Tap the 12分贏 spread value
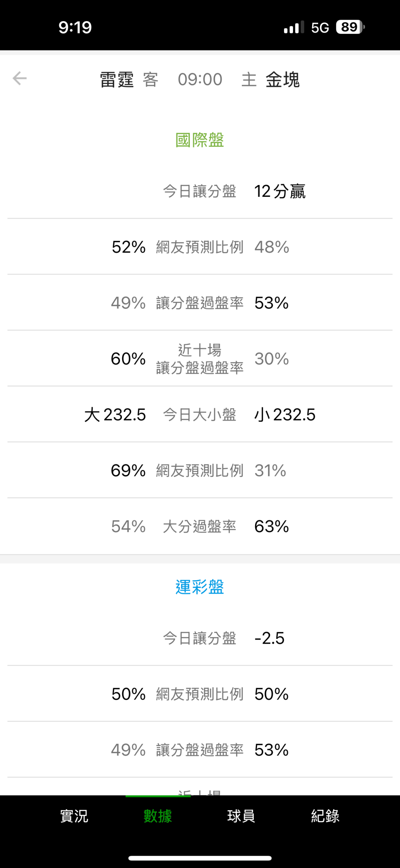The width and height of the screenshot is (400, 868). (x=280, y=191)
